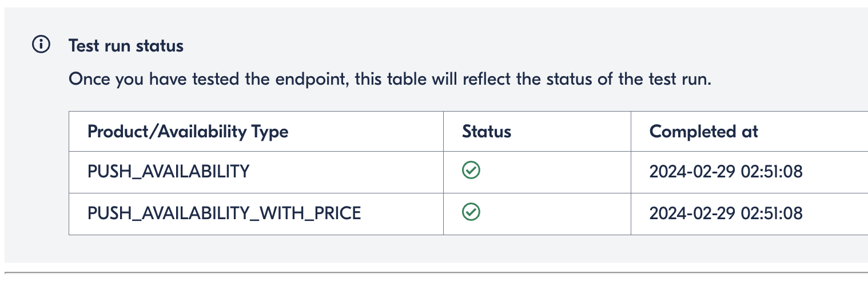Click the "Product/Availability Type" column header
868x285 pixels.
pos(188,132)
